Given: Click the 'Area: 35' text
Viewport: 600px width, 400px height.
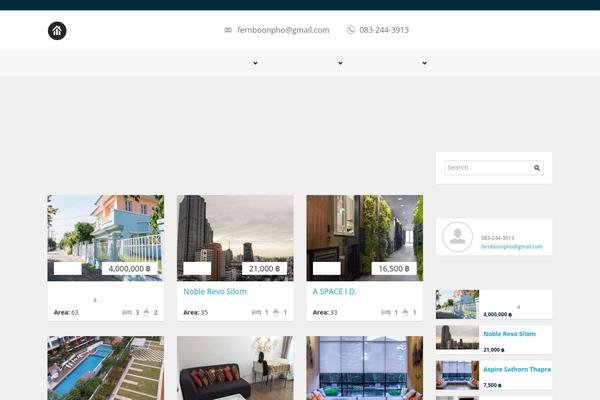Looking at the screenshot, I should (196, 312).
